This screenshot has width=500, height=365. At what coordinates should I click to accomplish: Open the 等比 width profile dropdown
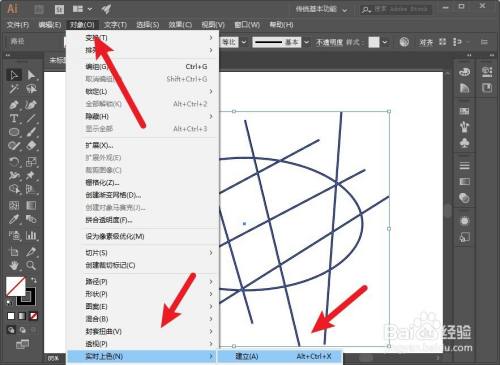point(244,42)
